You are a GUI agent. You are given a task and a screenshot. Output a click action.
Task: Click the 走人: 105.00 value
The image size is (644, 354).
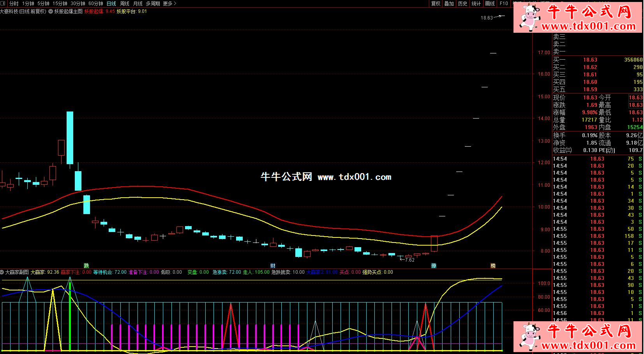tap(256, 272)
